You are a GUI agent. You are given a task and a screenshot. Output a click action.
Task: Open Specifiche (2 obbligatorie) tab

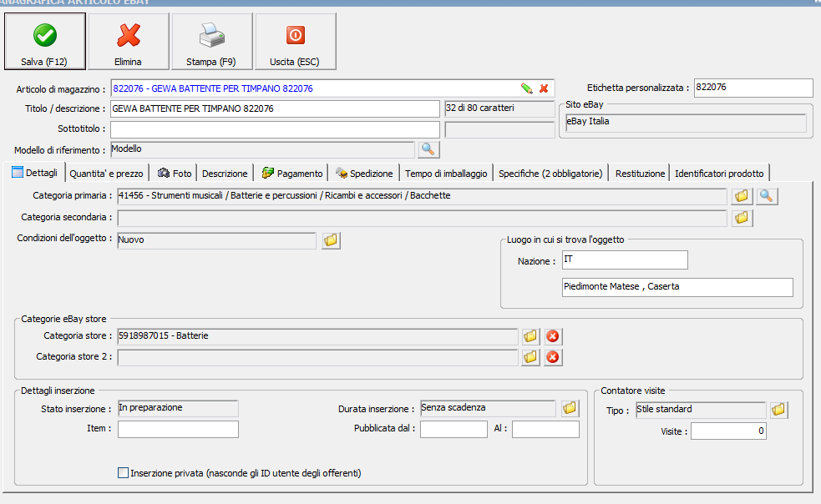(x=550, y=174)
